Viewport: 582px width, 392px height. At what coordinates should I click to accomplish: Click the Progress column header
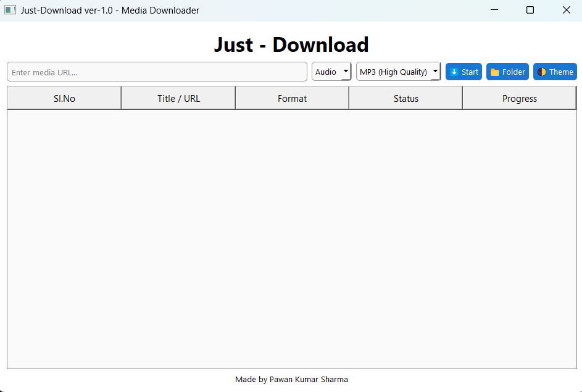click(519, 98)
